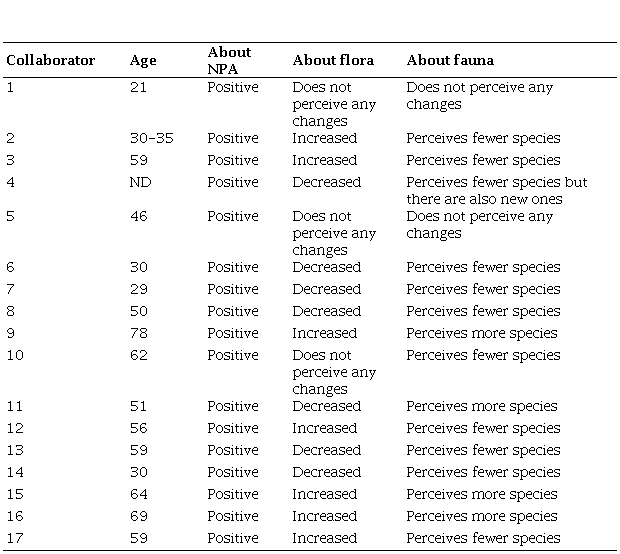Select the ND age cell
620x554 pixels.
click(140, 182)
